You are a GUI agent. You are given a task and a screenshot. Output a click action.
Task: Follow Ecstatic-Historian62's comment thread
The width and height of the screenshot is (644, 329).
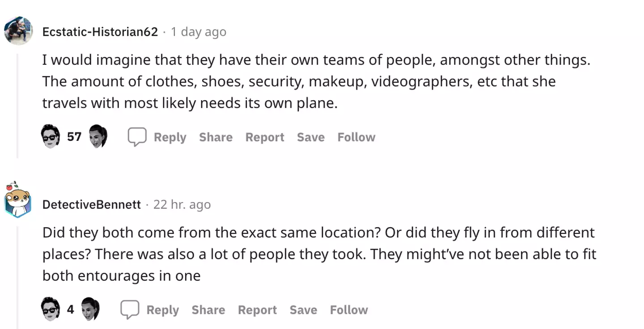pos(356,137)
